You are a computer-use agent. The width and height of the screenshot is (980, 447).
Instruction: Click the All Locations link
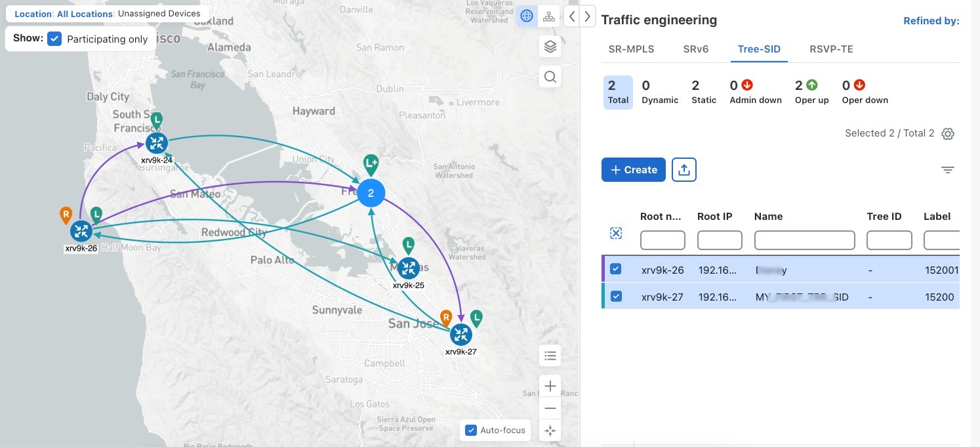coord(85,14)
